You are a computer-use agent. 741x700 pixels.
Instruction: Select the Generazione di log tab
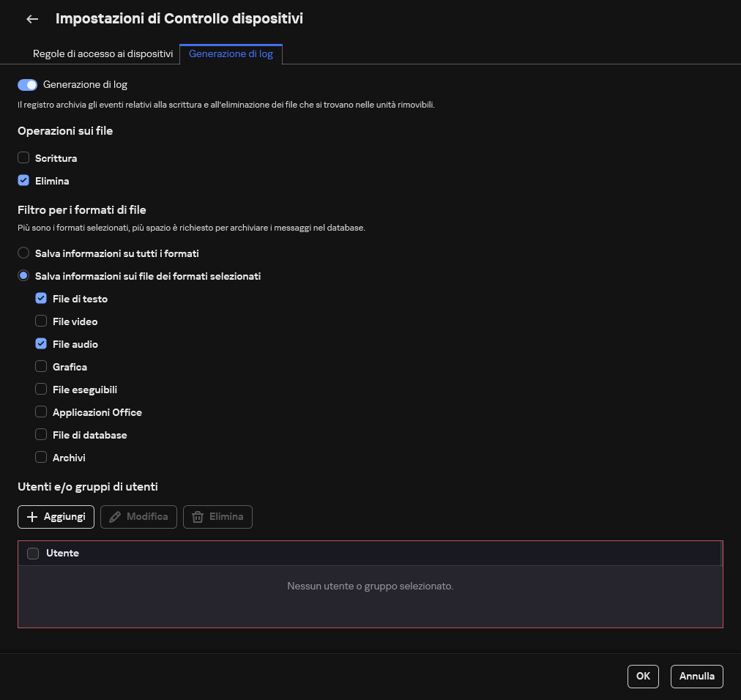tap(231, 53)
